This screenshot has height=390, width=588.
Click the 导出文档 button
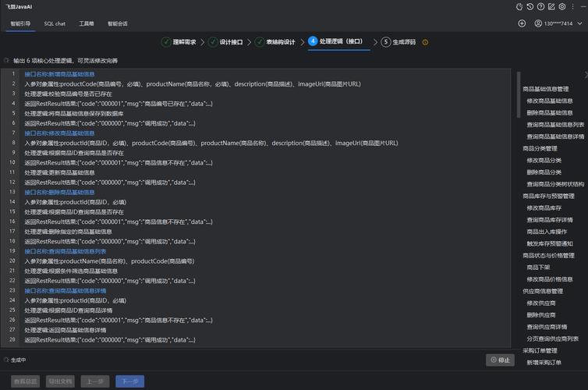(60, 381)
